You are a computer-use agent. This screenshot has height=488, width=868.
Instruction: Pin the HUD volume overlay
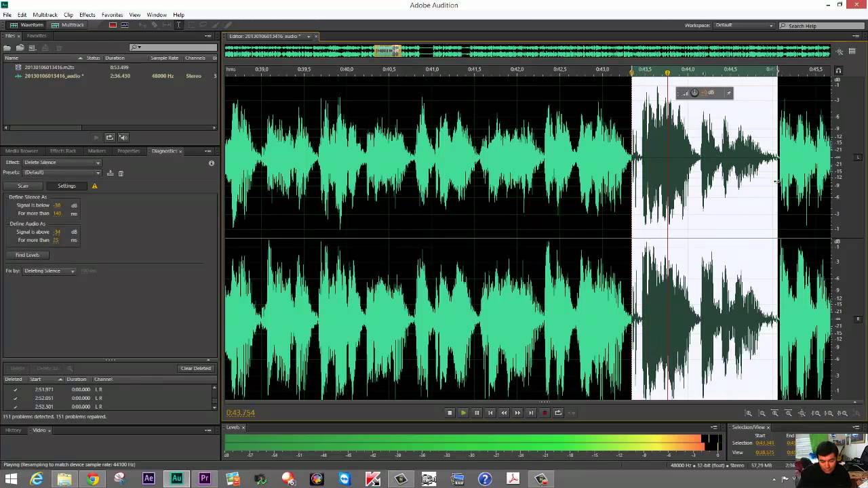[728, 93]
